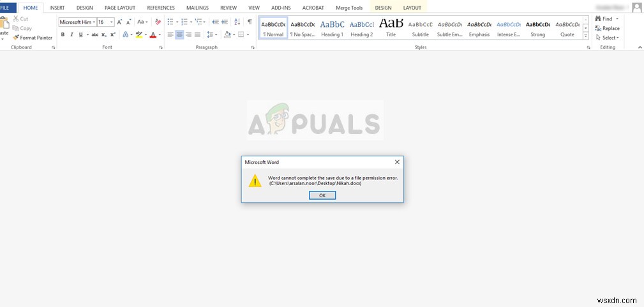Apply the Emphasis style
The width and height of the screenshot is (644, 307).
(479, 28)
